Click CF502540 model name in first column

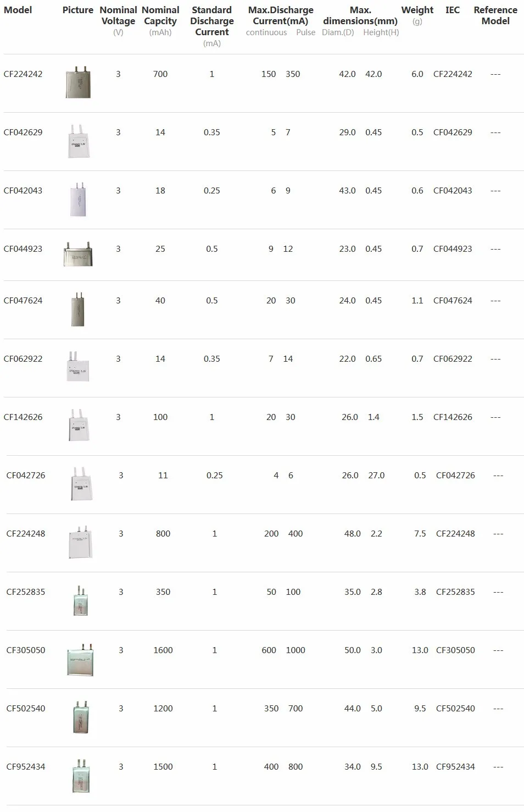pos(26,709)
